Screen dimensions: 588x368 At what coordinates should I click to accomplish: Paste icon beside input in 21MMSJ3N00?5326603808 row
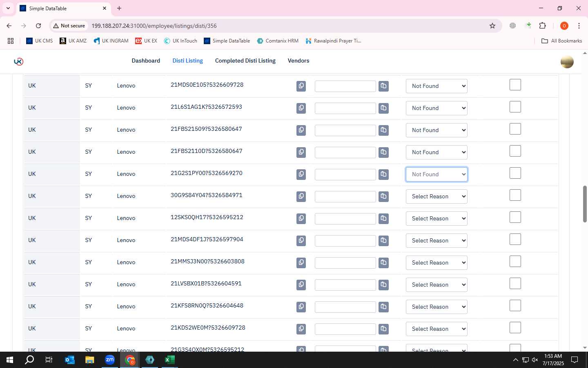383,263
